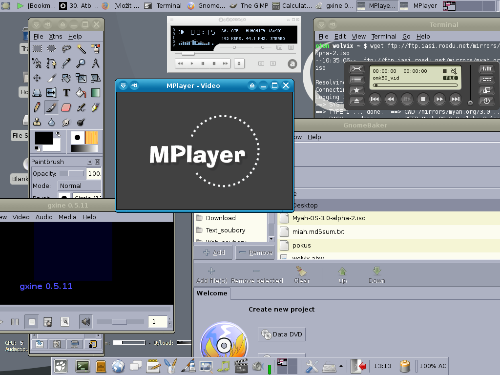The width and height of the screenshot is (500, 375).
Task: Switch to Calculator task in top taskbar
Action: tap(293, 6)
